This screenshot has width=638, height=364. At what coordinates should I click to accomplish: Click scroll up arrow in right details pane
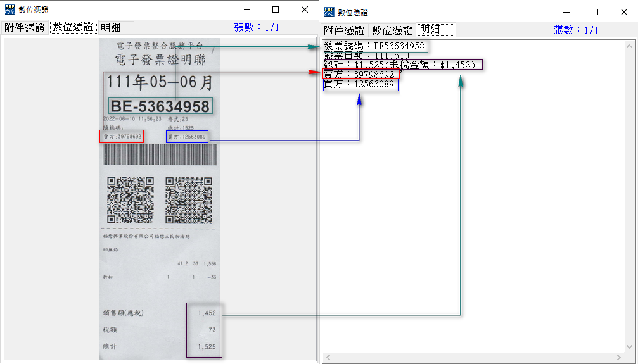630,46
